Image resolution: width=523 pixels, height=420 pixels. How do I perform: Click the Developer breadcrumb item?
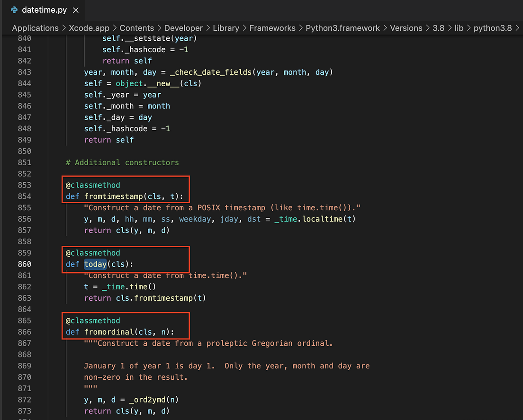click(x=183, y=28)
